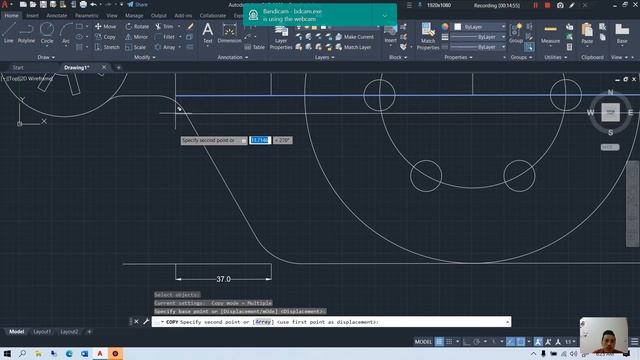The image size is (640, 360).
Task: Click the Undo arrow in quick access
Action: 93,4
